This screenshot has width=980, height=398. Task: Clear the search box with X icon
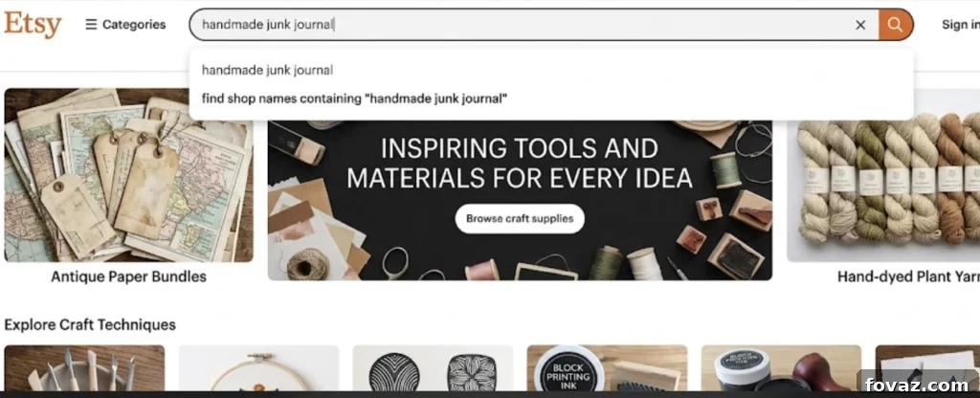pos(860,25)
